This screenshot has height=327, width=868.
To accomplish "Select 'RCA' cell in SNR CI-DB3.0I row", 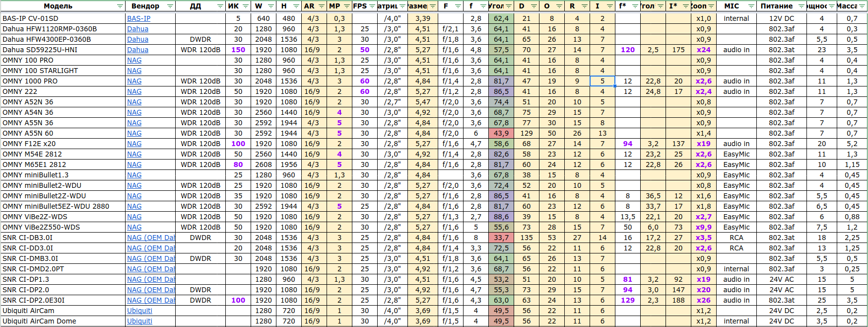I will tap(736, 238).
